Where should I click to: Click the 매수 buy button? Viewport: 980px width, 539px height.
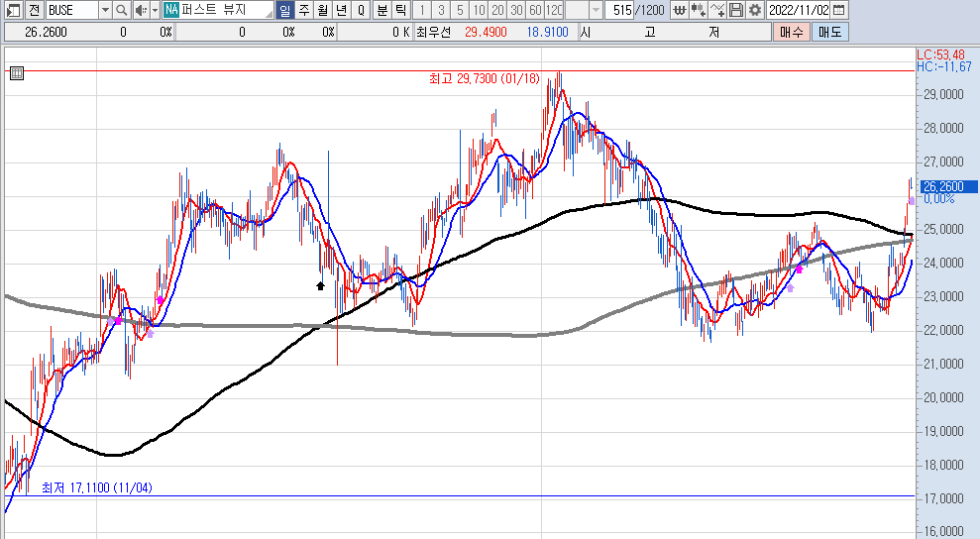click(x=792, y=32)
